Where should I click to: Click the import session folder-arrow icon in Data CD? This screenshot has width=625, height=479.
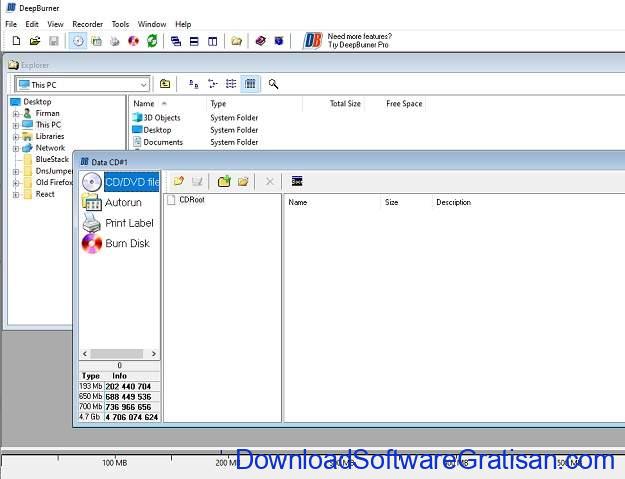pyautogui.click(x=178, y=181)
